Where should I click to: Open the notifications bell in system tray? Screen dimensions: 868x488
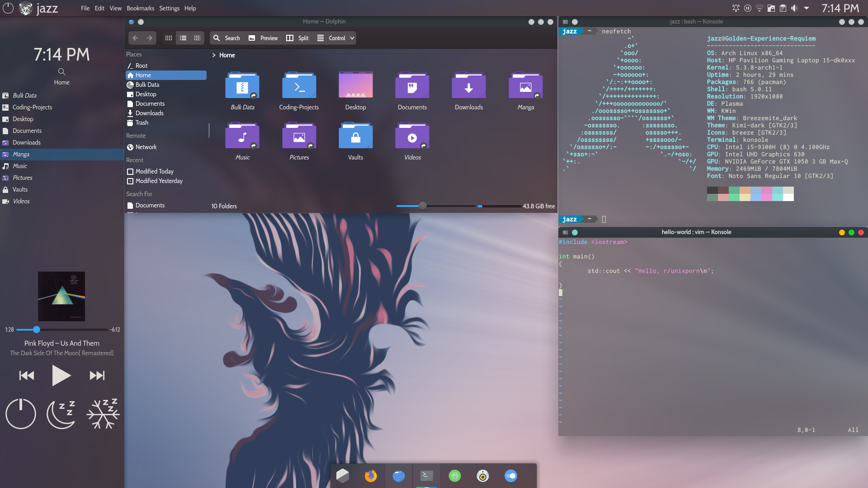736,8
